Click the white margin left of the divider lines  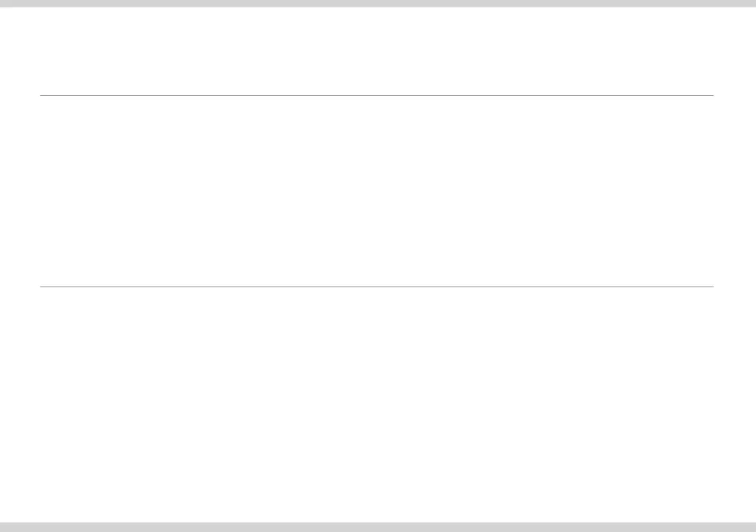click(19, 191)
